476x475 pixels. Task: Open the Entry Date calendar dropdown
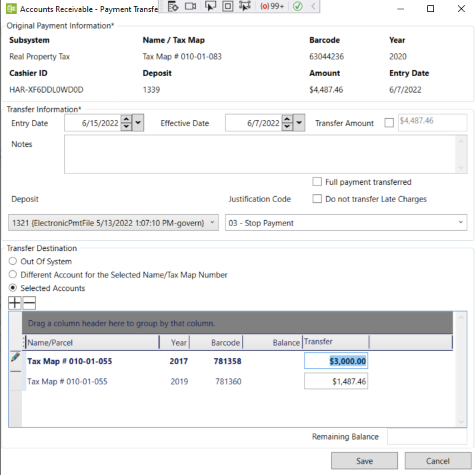tap(137, 123)
